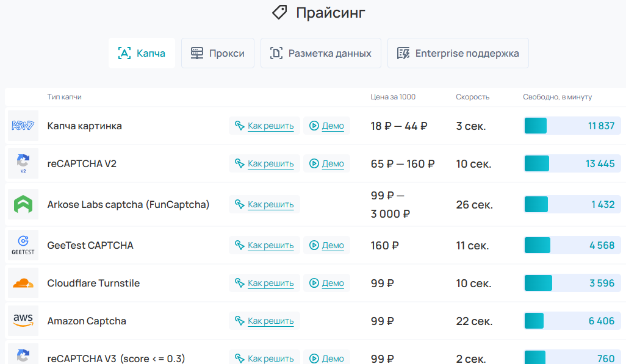Screen dimensions: 626x364
Task: Click the GeeTest CAPTCHA logo icon
Action: pos(23,244)
